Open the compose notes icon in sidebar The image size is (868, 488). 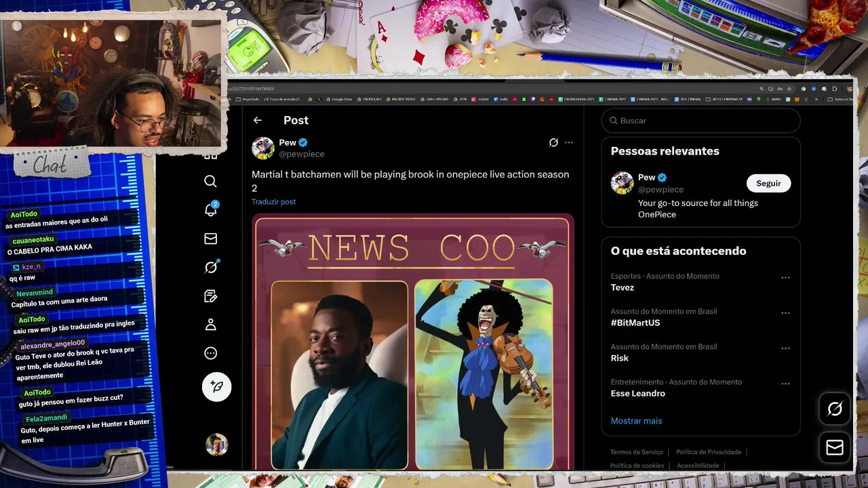211,296
